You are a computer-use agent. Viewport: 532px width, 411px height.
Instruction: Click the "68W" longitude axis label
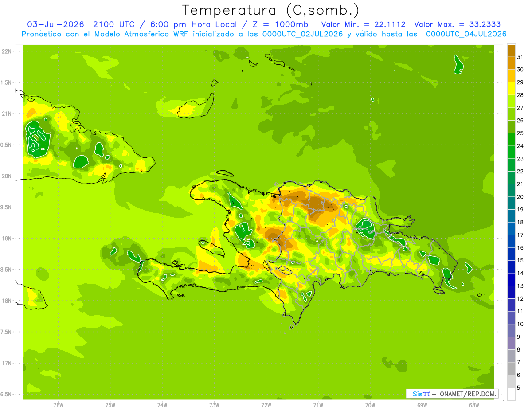tap(474, 405)
